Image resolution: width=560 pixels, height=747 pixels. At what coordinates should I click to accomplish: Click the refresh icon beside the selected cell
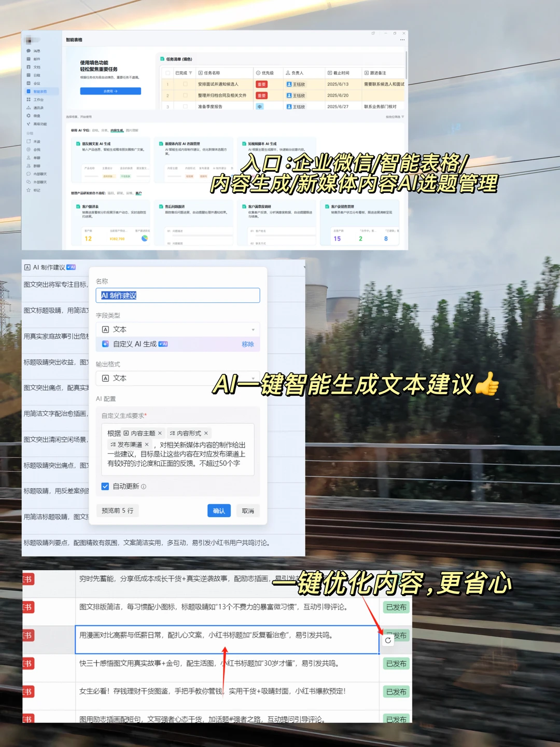[x=388, y=640]
